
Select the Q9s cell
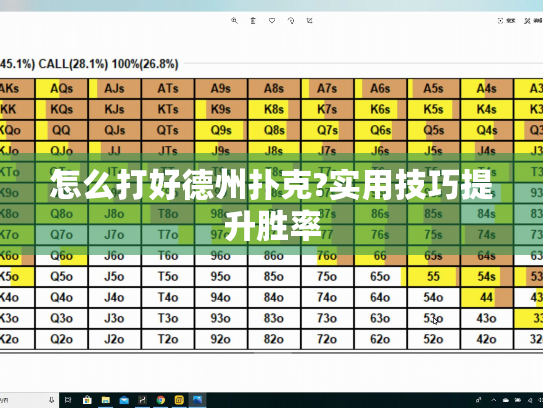tap(221, 130)
